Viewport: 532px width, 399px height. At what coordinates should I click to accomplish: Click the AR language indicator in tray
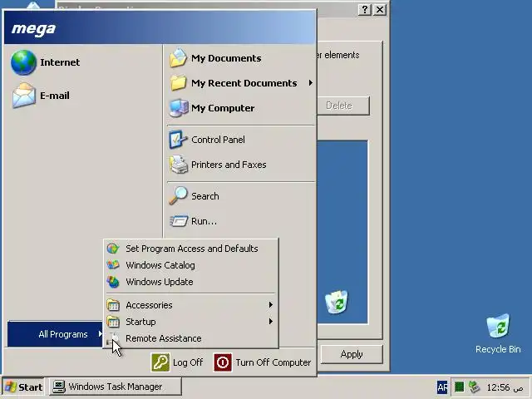click(442, 387)
